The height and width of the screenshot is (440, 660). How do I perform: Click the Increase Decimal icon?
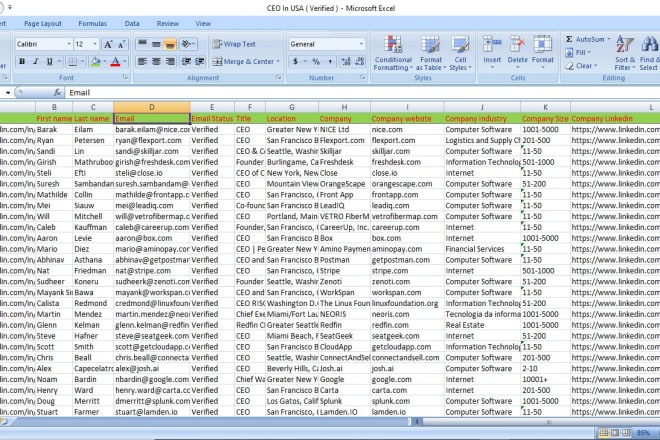346,61
